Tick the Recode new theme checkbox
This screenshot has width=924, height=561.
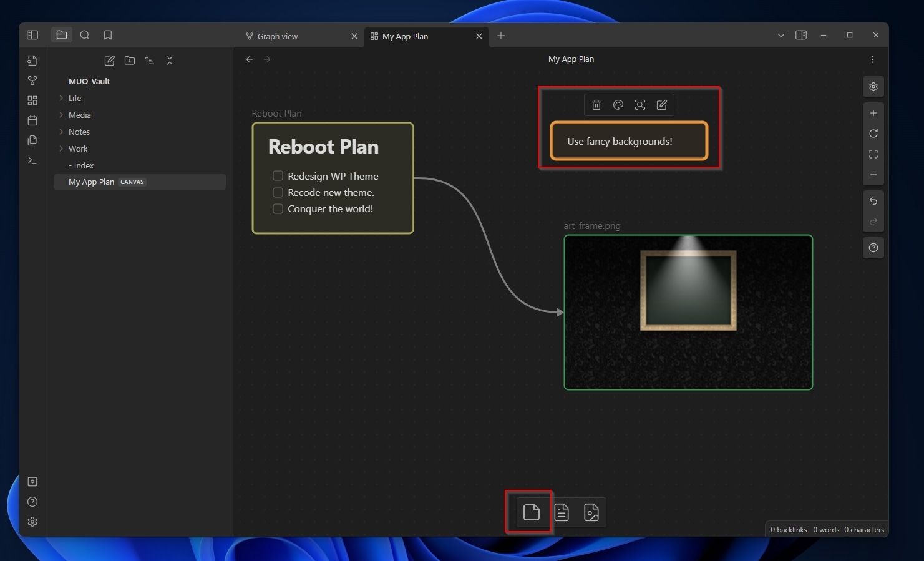(x=278, y=192)
